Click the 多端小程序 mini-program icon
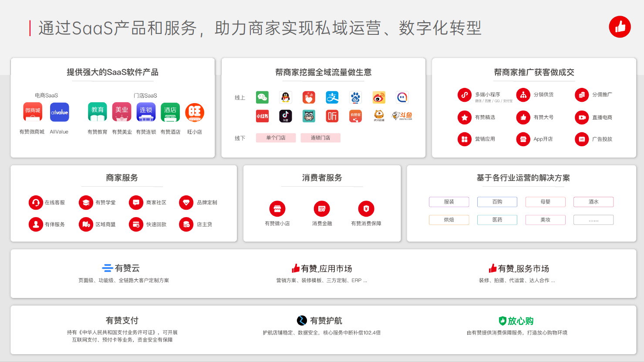 pyautogui.click(x=465, y=95)
